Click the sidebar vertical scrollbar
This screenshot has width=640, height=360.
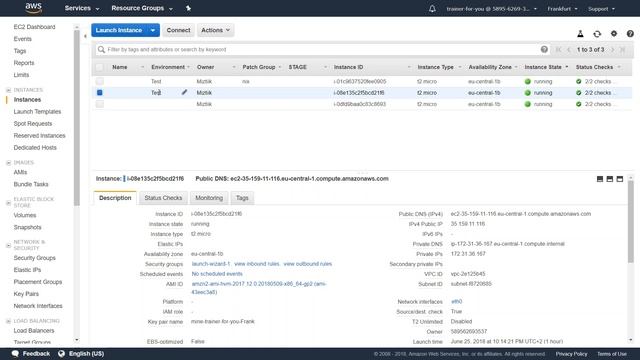[77, 118]
